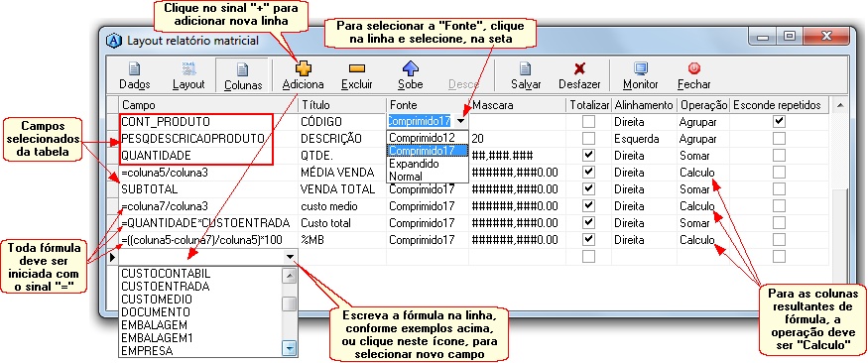Enable Esconde repetidos for QUANTIDADE row

click(780, 156)
